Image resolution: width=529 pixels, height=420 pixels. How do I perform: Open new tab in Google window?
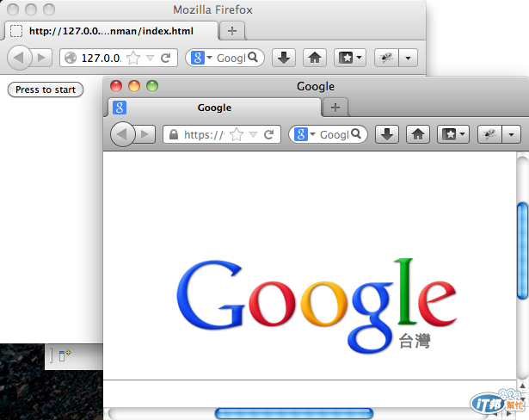pyautogui.click(x=335, y=108)
